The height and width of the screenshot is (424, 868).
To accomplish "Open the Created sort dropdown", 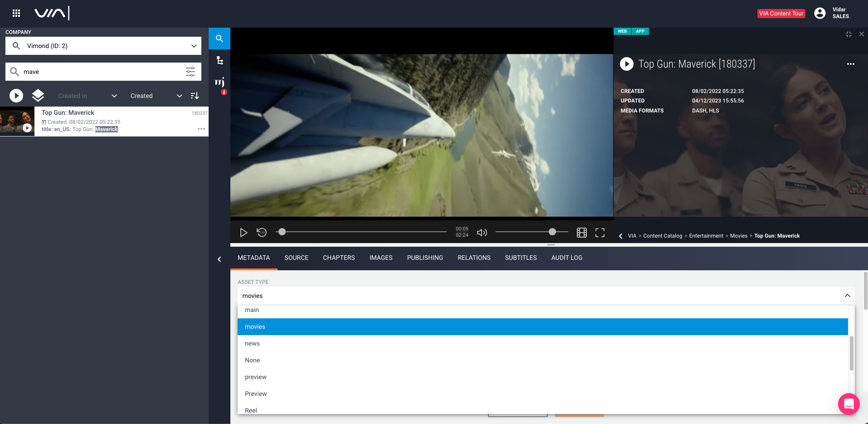I will click(x=156, y=96).
